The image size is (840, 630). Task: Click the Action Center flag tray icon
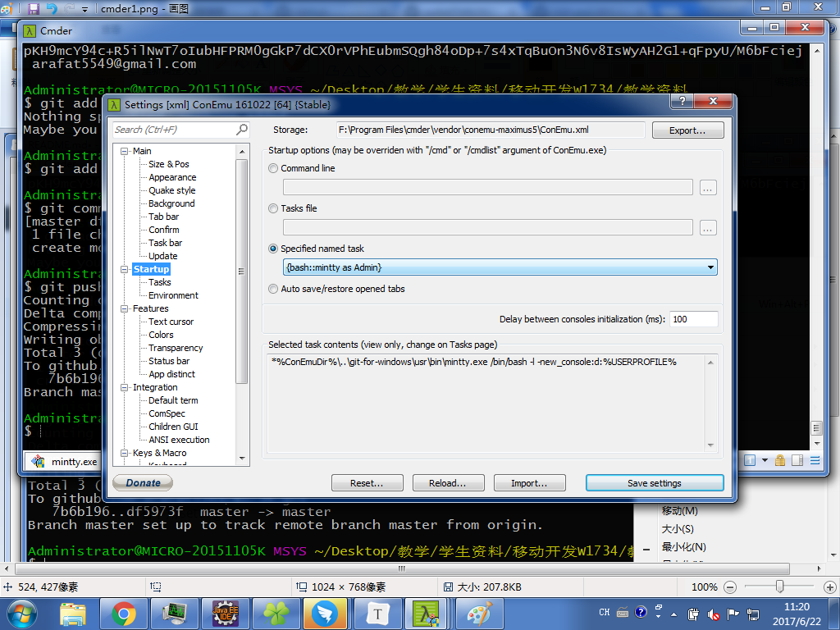[733, 614]
